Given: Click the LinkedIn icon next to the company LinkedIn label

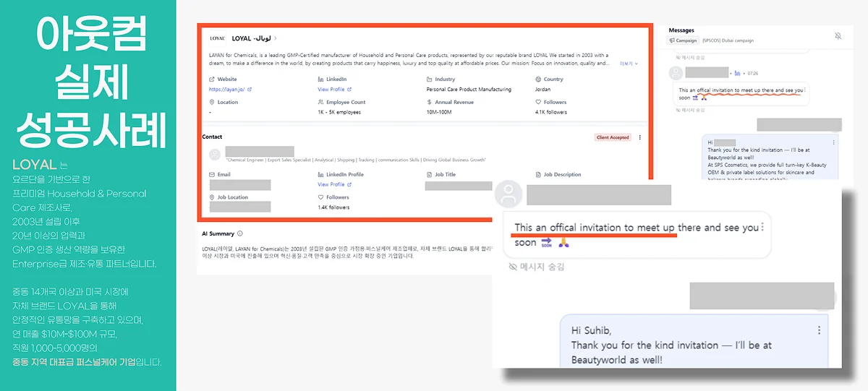Looking at the screenshot, I should (320, 79).
